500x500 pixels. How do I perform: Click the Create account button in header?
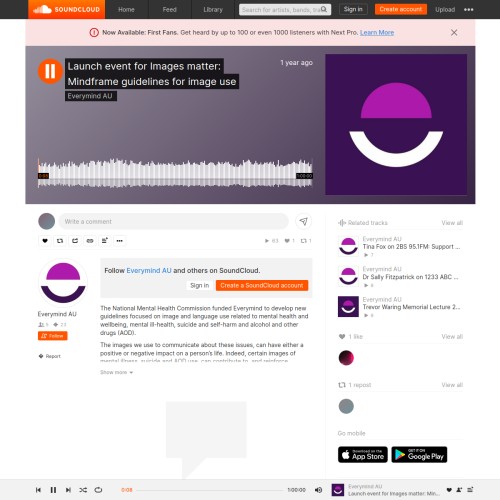click(x=401, y=9)
